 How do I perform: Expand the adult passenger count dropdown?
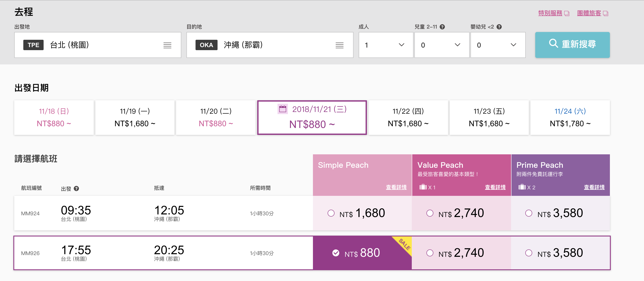[x=386, y=45]
